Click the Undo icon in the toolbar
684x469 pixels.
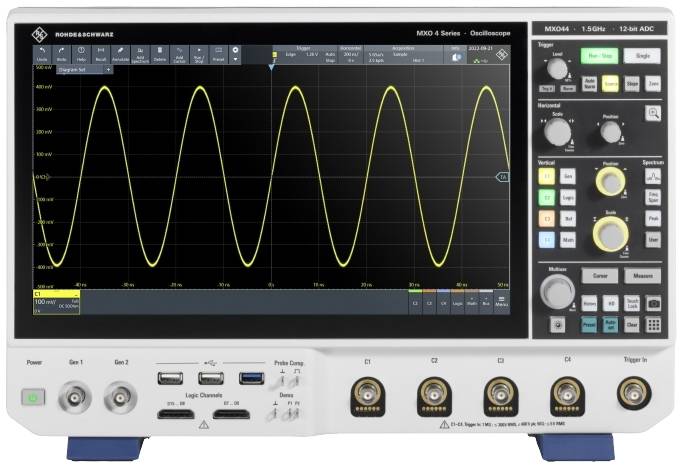pos(42,52)
